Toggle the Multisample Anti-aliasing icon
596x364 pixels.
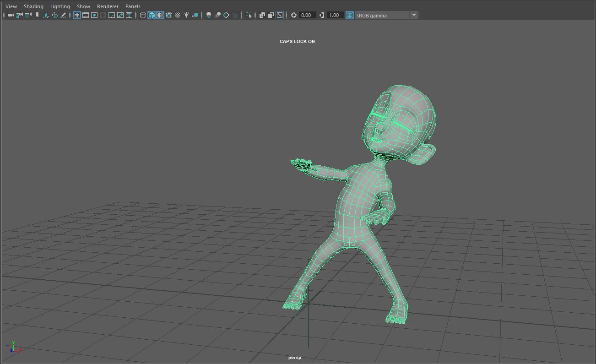coord(226,15)
